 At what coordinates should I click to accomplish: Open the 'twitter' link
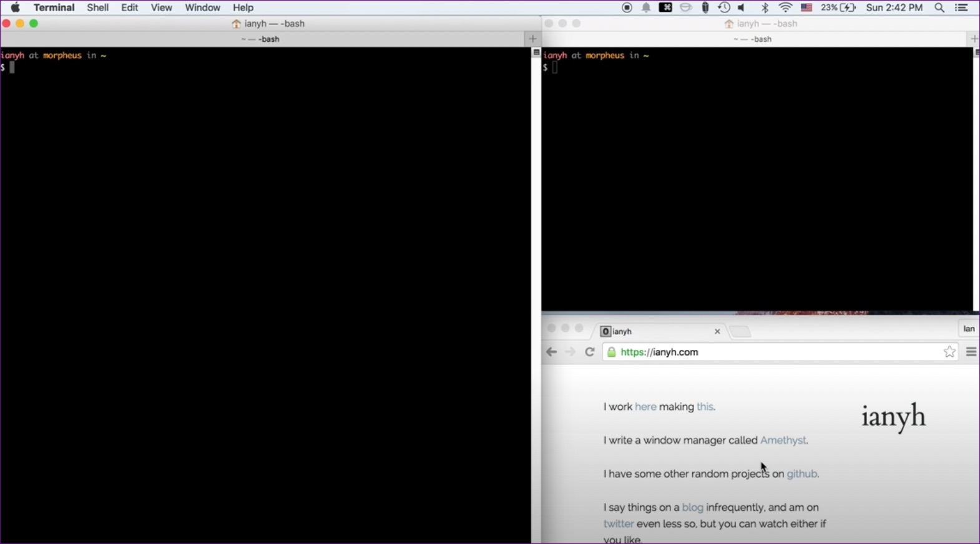click(619, 524)
